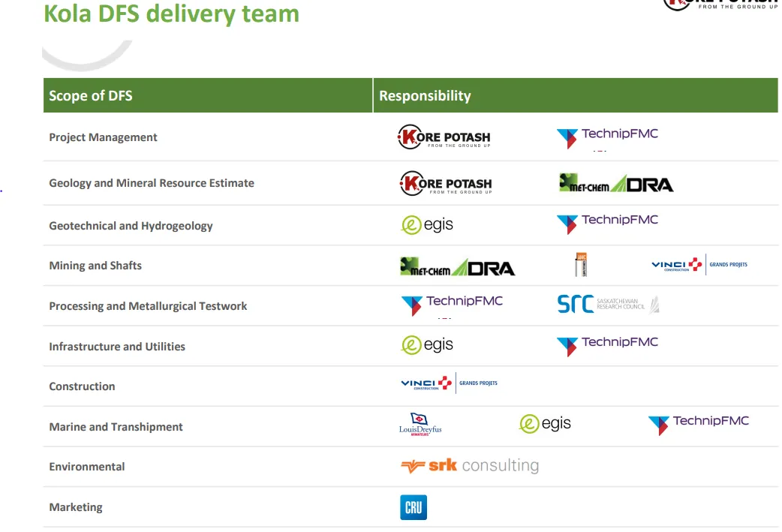Select Vinci logo in the Construction row
782x532 pixels.
tap(449, 383)
